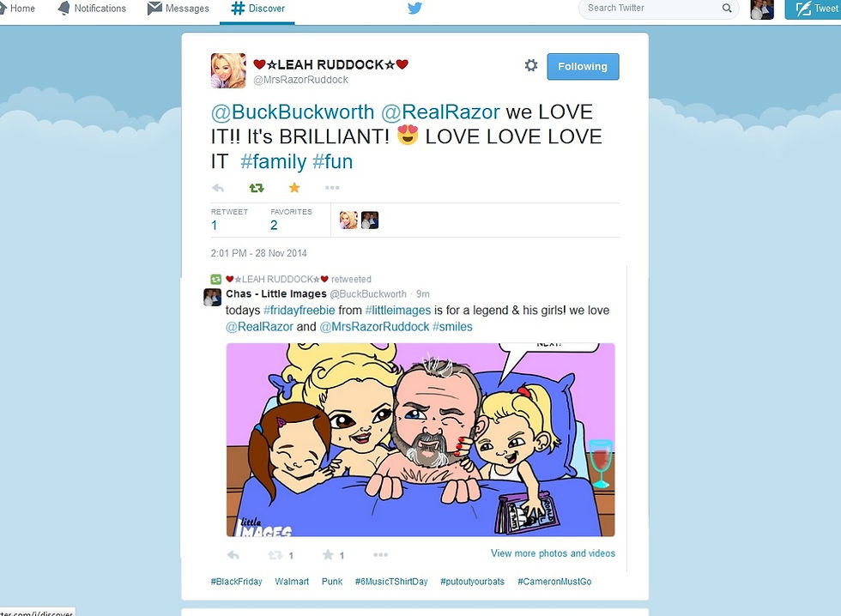Retweet the Chas Little Images tweet
Viewport: 841px width, 616px height.
275,555
